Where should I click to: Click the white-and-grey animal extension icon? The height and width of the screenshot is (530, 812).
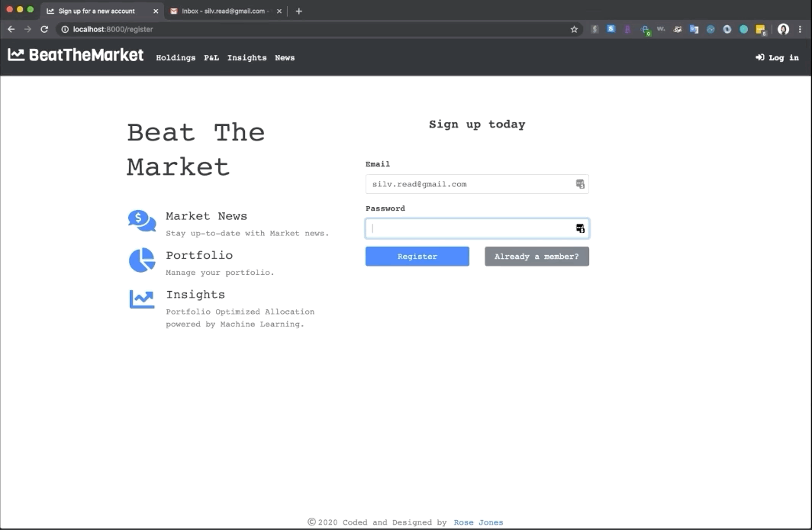coord(678,30)
